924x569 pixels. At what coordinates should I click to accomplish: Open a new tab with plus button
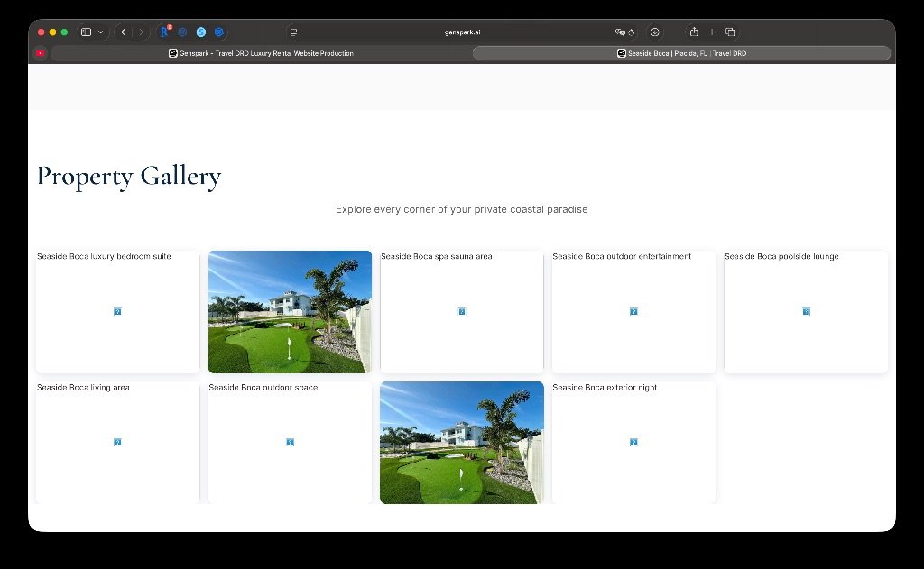click(x=712, y=32)
